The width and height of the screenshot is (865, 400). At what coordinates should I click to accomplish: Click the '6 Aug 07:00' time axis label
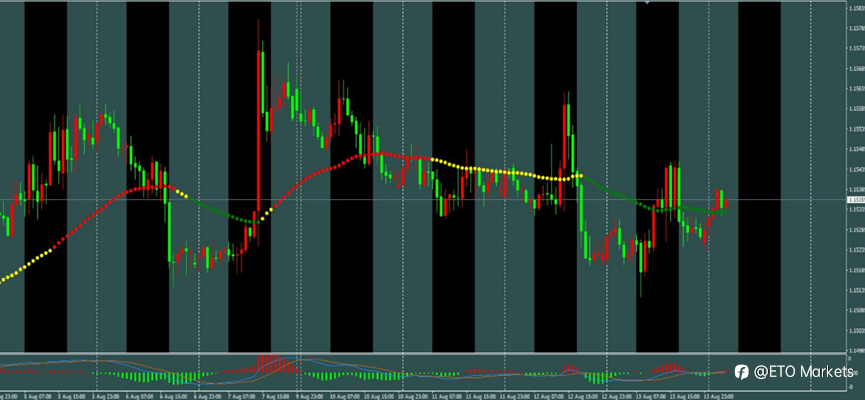click(140, 397)
